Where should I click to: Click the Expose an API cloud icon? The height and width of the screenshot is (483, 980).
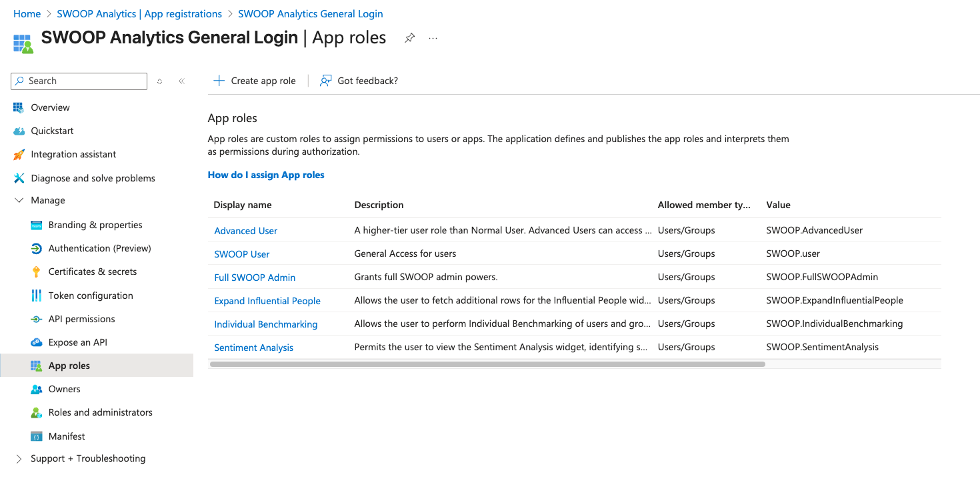pos(37,342)
